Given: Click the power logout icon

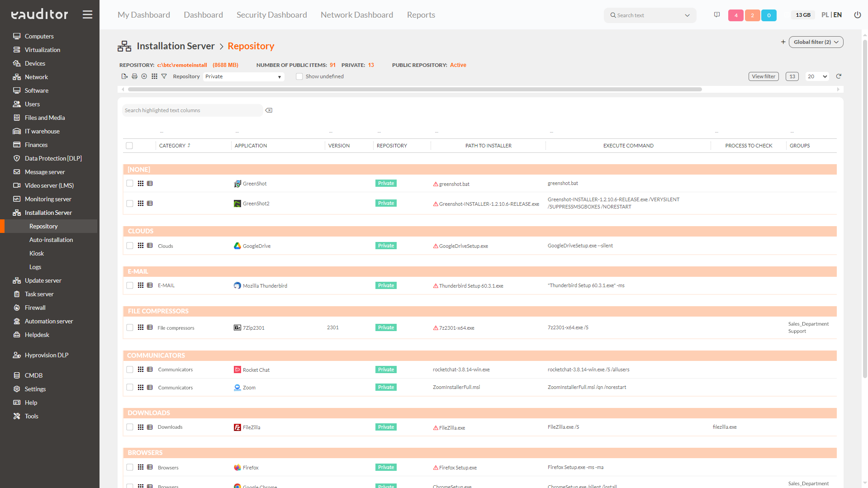Looking at the screenshot, I should click(x=857, y=15).
